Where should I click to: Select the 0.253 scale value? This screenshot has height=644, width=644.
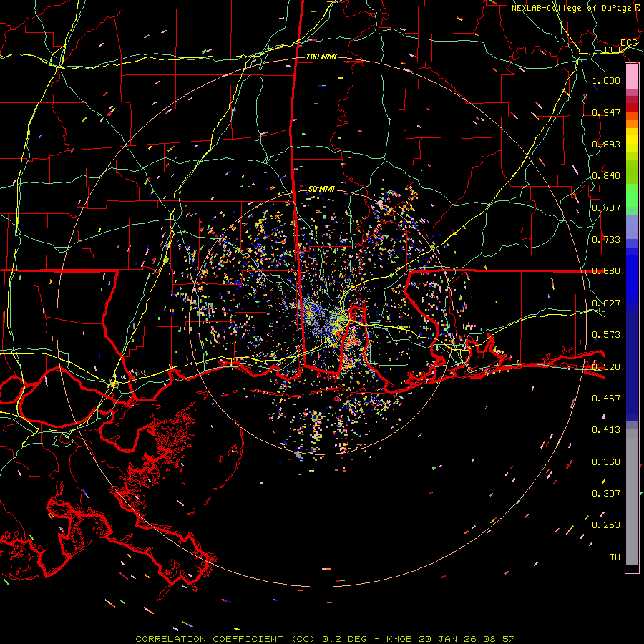pyautogui.click(x=606, y=525)
